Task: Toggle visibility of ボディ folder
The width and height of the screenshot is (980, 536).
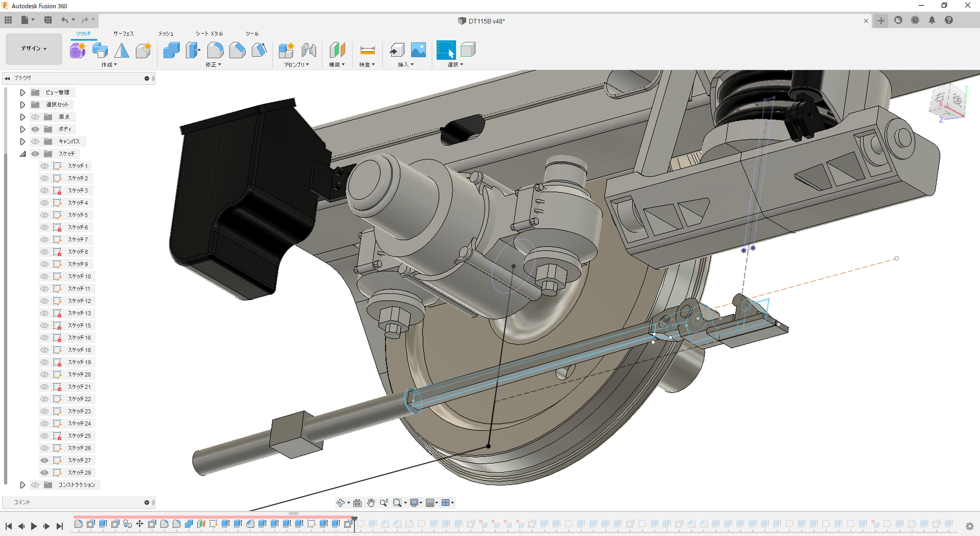Action: tap(35, 129)
